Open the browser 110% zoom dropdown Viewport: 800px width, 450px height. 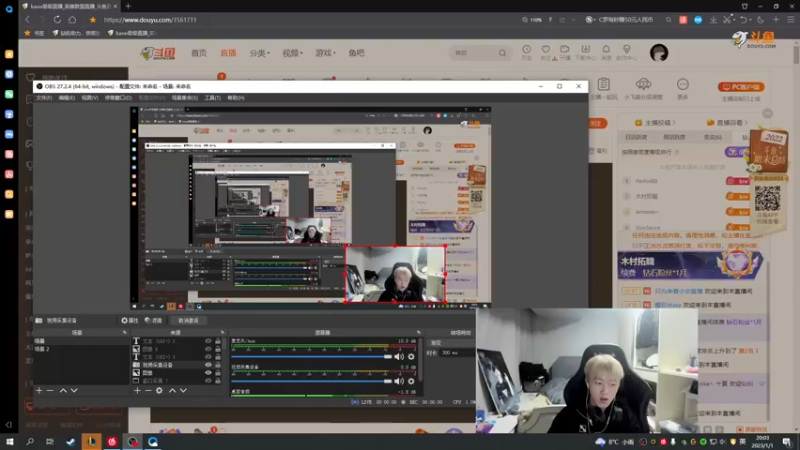(x=532, y=19)
